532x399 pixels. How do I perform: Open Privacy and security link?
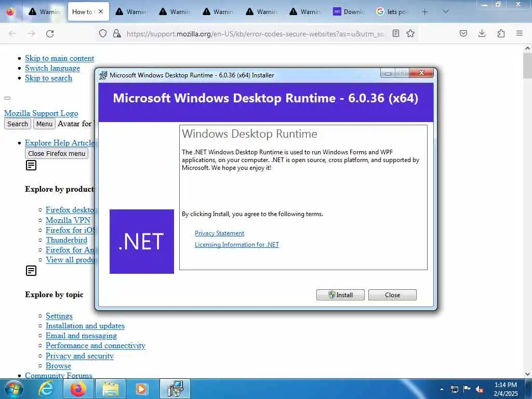79,356
